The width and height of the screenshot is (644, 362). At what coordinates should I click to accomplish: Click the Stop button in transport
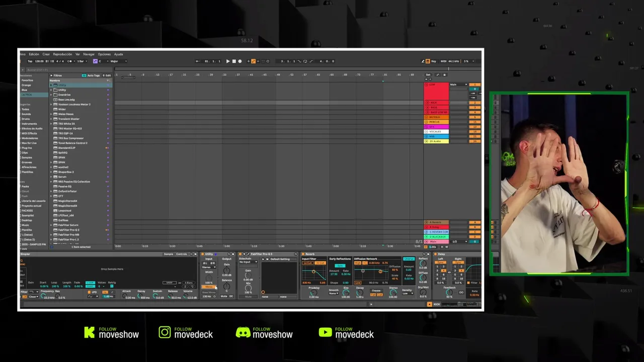point(234,61)
